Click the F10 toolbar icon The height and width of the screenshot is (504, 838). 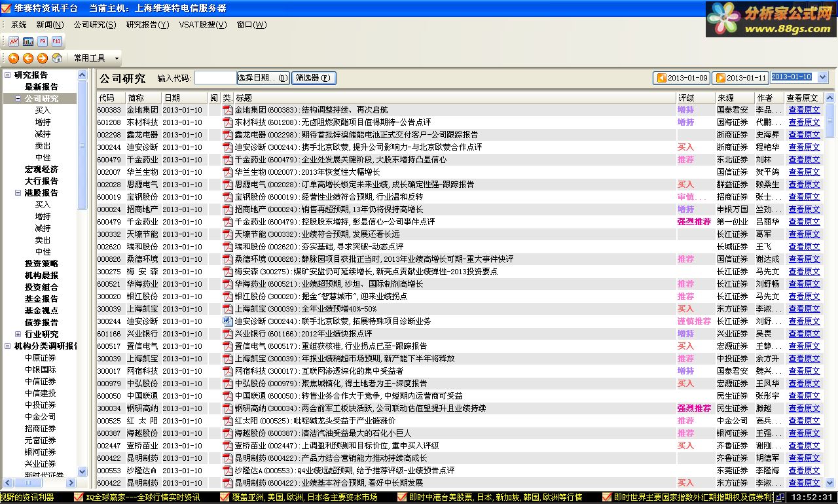point(57,41)
